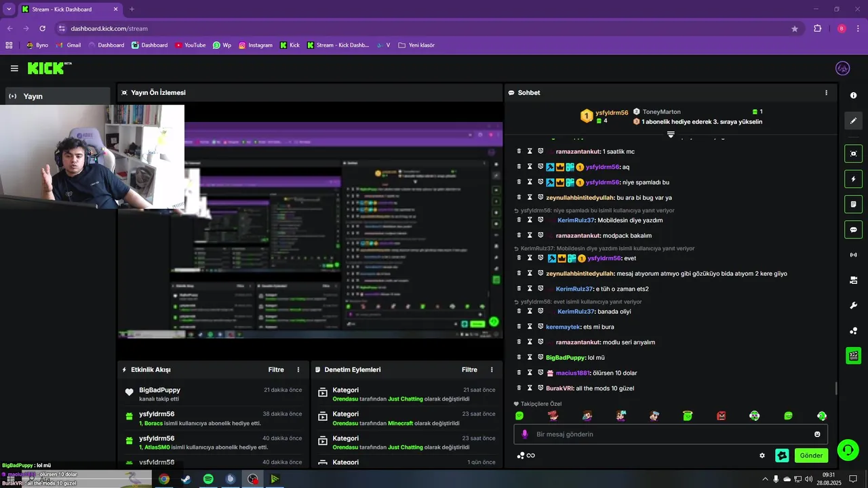This screenshot has width=868, height=488.
Task: Ban user on 'ets mi bura' row
Action: tap(541, 327)
